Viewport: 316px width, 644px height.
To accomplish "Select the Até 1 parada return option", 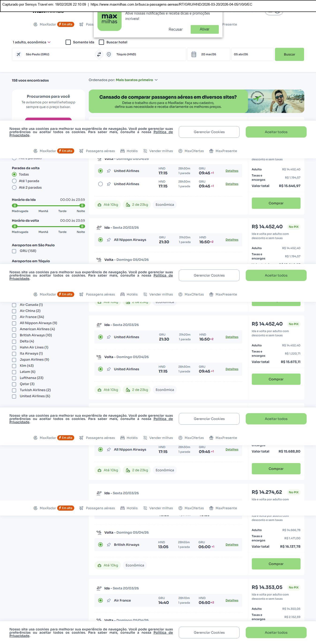I will [x=15, y=181].
